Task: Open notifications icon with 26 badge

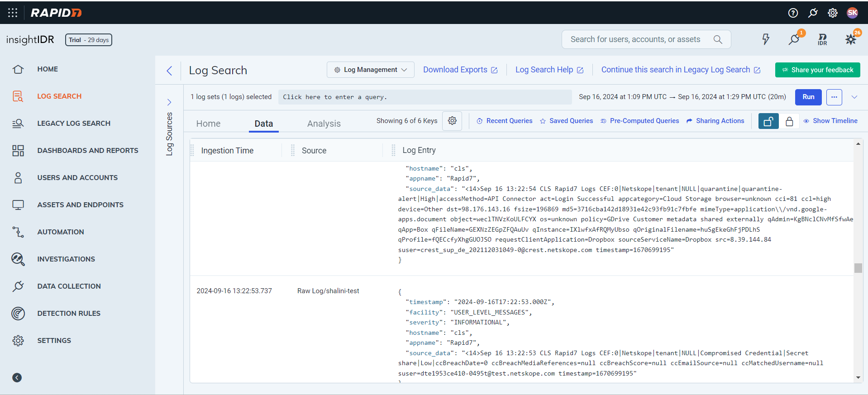Action: pos(851,39)
